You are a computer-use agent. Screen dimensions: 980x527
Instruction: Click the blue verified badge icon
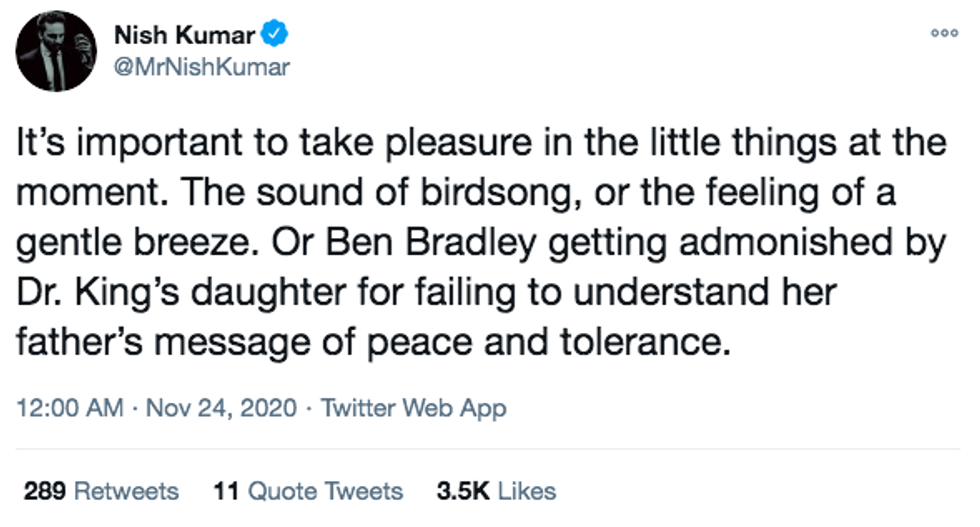pyautogui.click(x=275, y=37)
